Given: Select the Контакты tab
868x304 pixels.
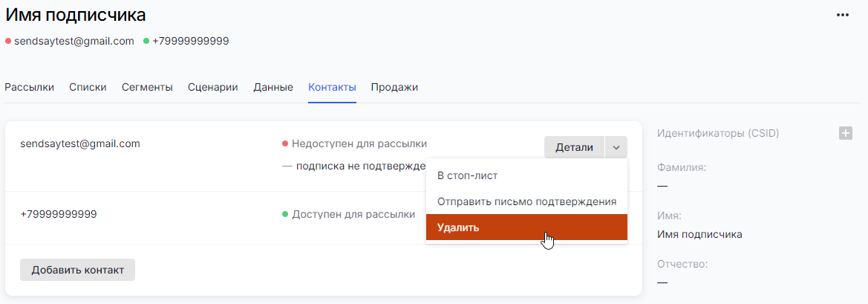Looking at the screenshot, I should pyautogui.click(x=332, y=87).
